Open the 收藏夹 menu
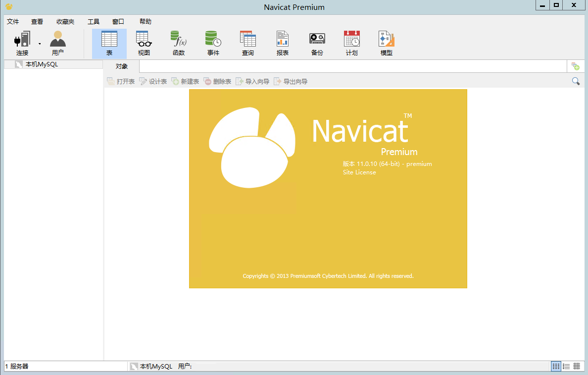This screenshot has height=375, width=588. 65,21
